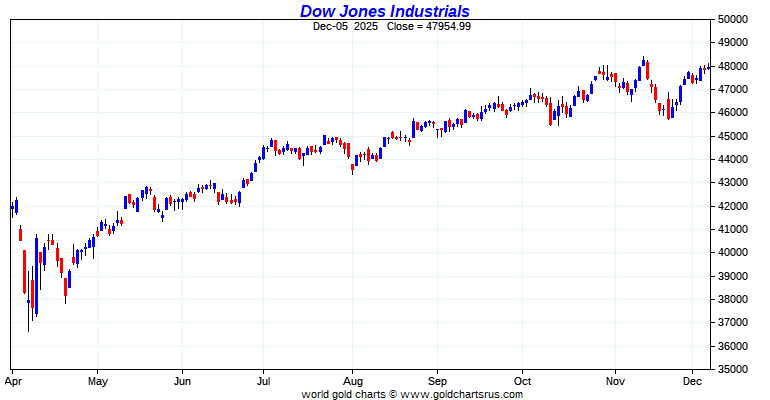Click the Sep x-axis label
This screenshot has height=400, width=770.
437,382
